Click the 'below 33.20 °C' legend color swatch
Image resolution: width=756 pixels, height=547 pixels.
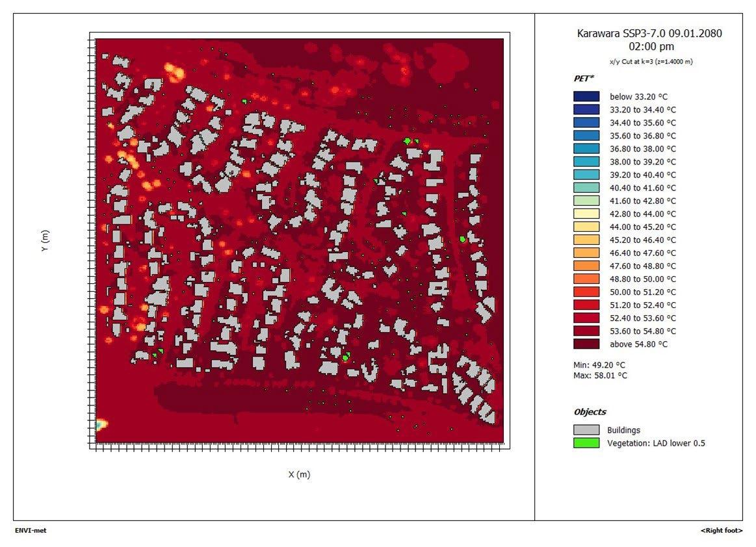click(586, 96)
